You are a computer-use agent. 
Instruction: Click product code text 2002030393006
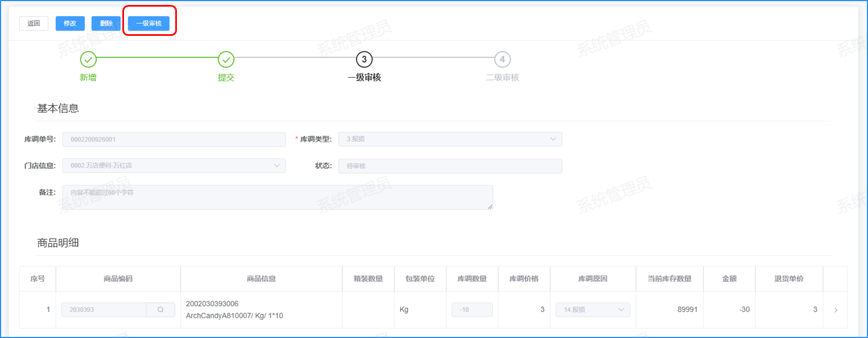[x=212, y=304]
